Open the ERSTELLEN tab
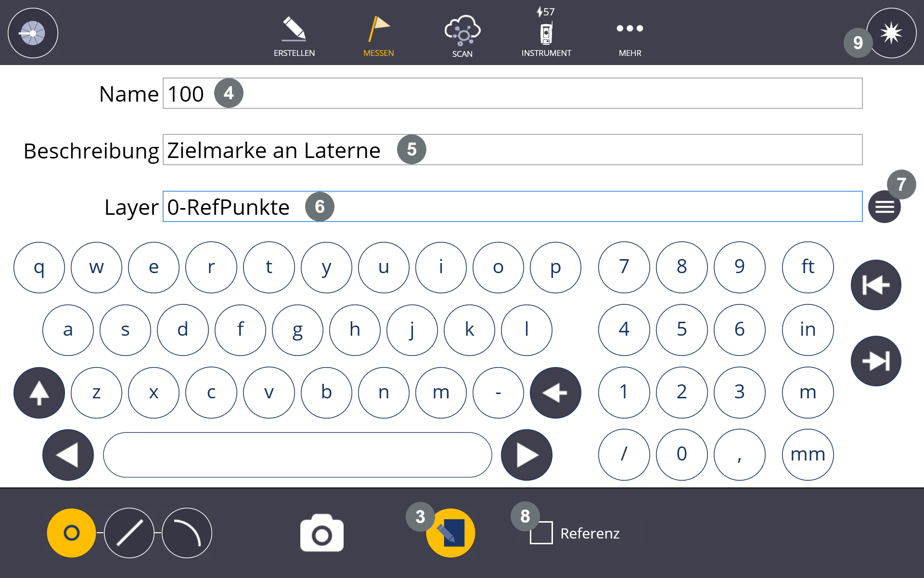924x578 pixels. [294, 36]
